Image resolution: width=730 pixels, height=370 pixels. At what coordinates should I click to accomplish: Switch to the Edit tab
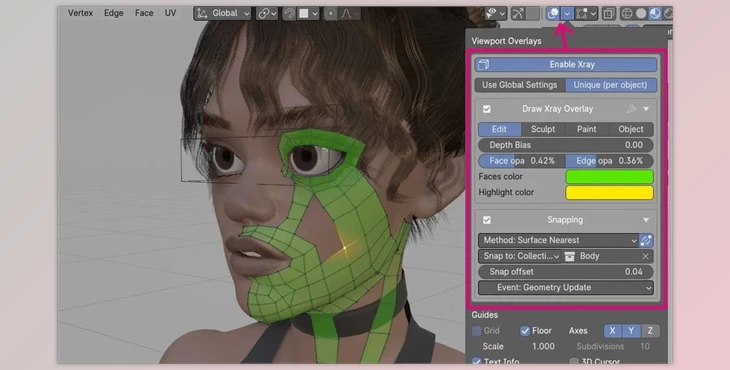[499, 129]
